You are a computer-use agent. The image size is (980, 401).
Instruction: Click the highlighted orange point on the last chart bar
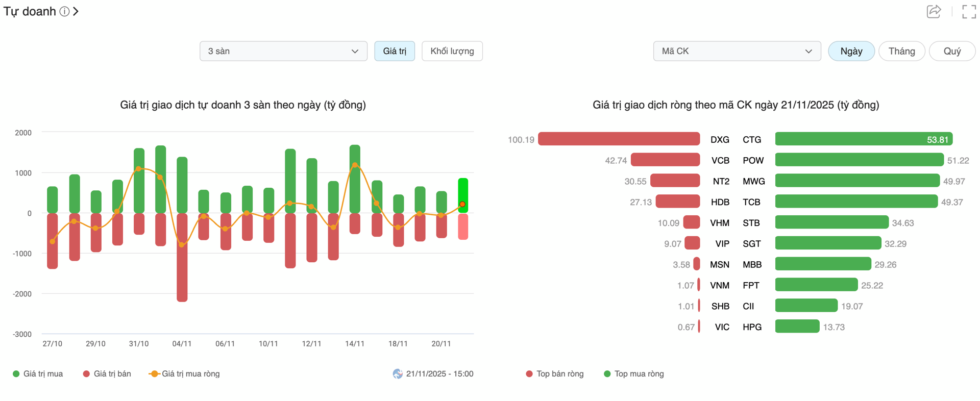(462, 204)
